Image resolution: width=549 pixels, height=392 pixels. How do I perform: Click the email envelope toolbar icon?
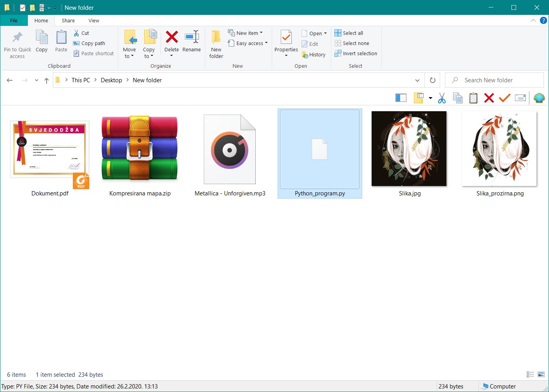pyautogui.click(x=520, y=98)
